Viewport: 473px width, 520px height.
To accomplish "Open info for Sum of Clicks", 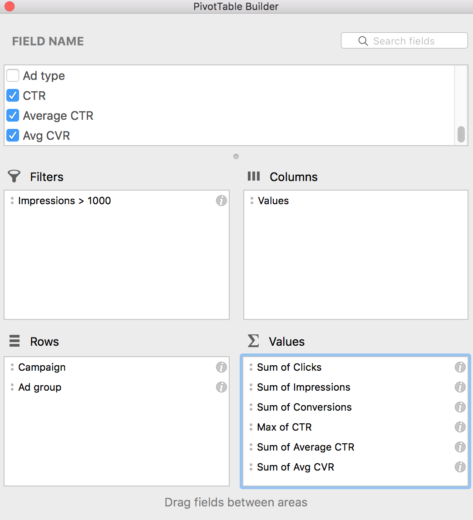I will point(460,367).
